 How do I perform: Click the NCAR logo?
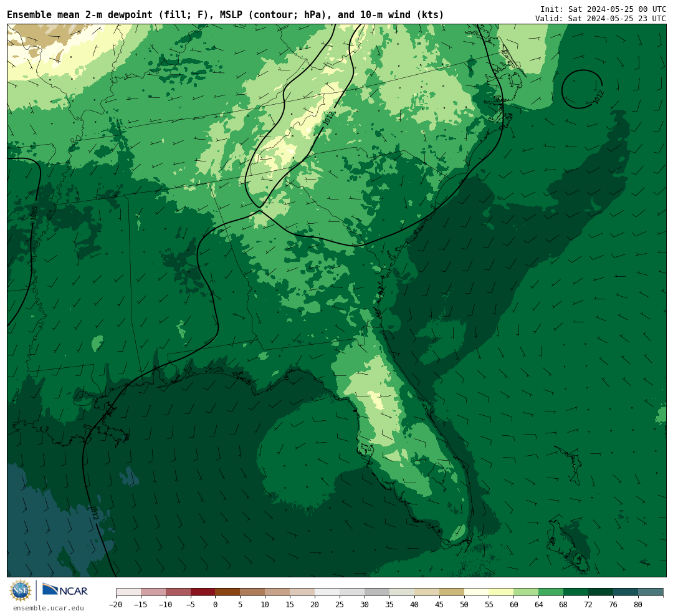(65, 590)
